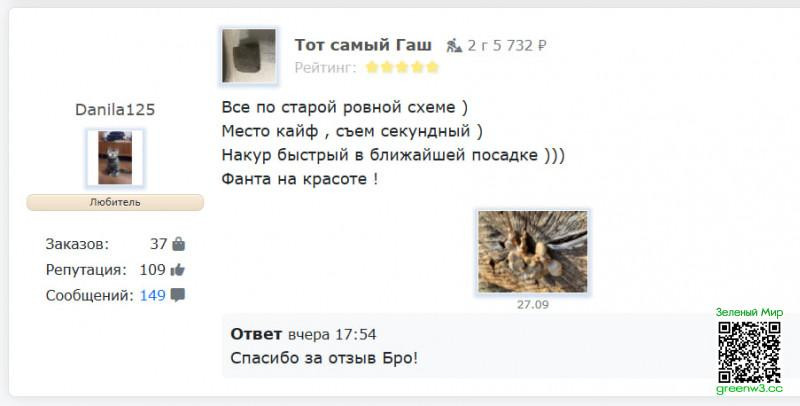Click the Зеленый Мир label

749,312
